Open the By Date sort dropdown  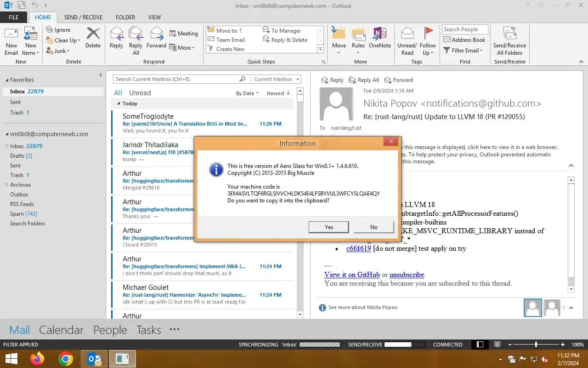point(247,93)
